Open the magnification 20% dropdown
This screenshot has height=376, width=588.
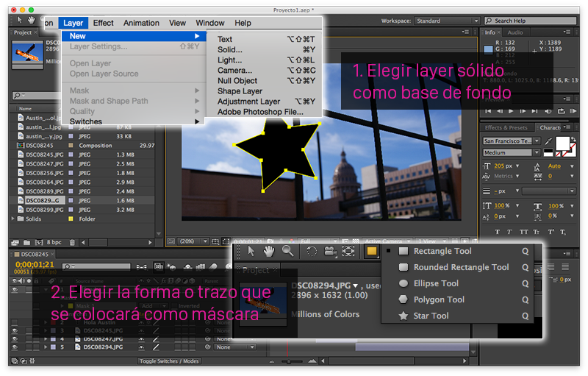pyautogui.click(x=193, y=241)
